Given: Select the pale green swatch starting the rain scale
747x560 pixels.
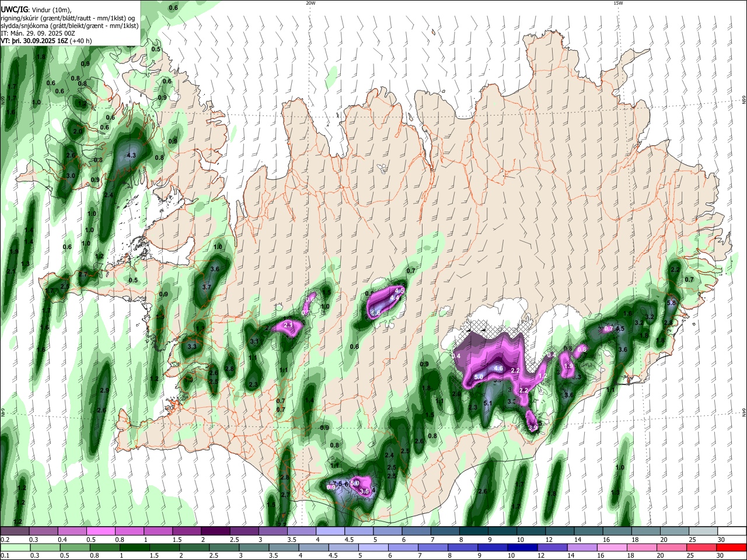Looking at the screenshot, I should point(15,548).
